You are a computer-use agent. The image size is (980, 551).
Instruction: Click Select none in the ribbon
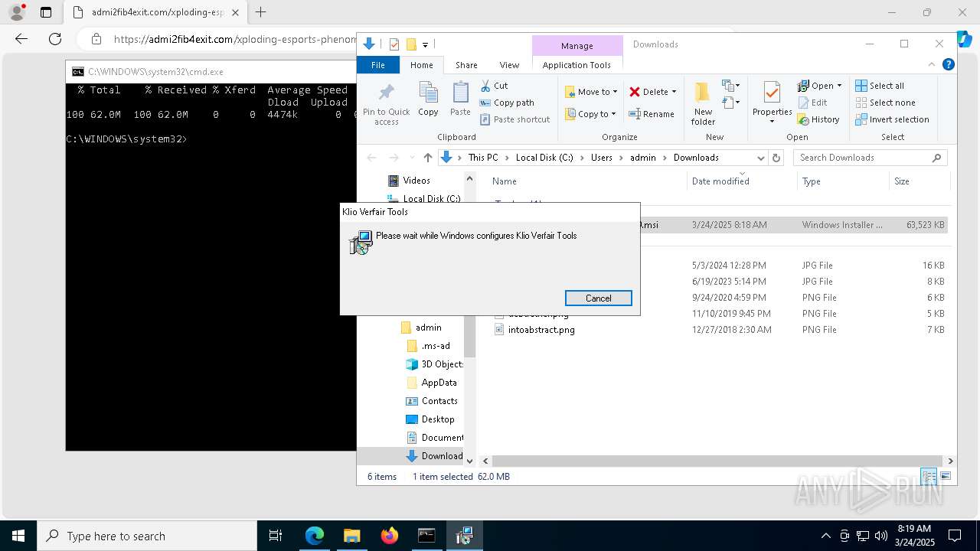click(885, 103)
